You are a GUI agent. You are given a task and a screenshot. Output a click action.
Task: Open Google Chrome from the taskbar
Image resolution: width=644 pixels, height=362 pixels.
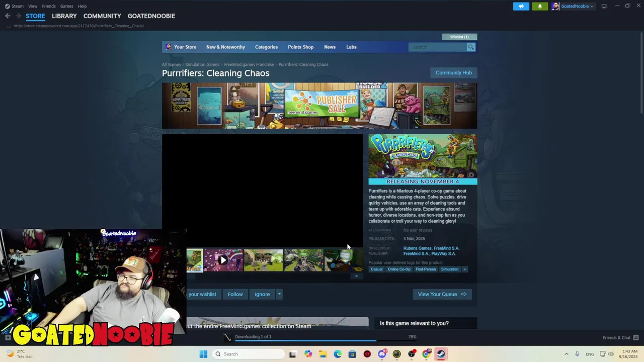[x=426, y=354]
